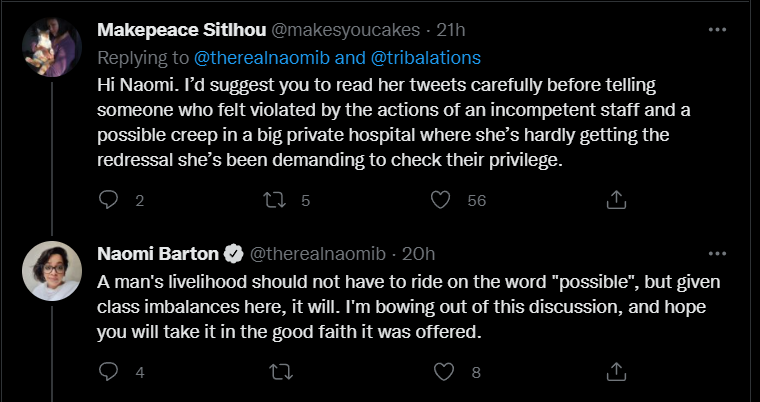This screenshot has height=402, width=760.
Task: Open Naomi Barton display name
Action: 160,252
